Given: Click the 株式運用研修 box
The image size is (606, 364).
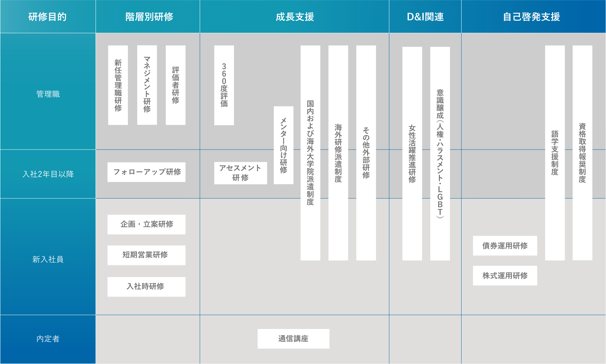Looking at the screenshot, I should pos(505,275).
